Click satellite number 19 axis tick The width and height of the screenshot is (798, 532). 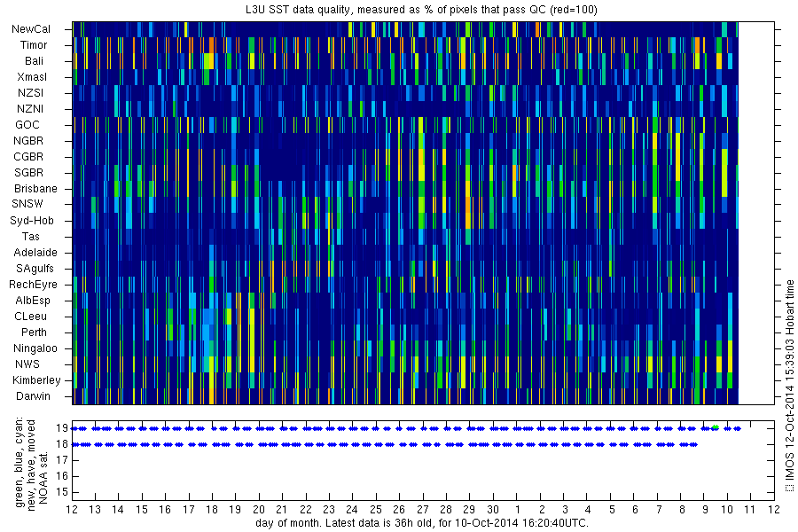62,428
